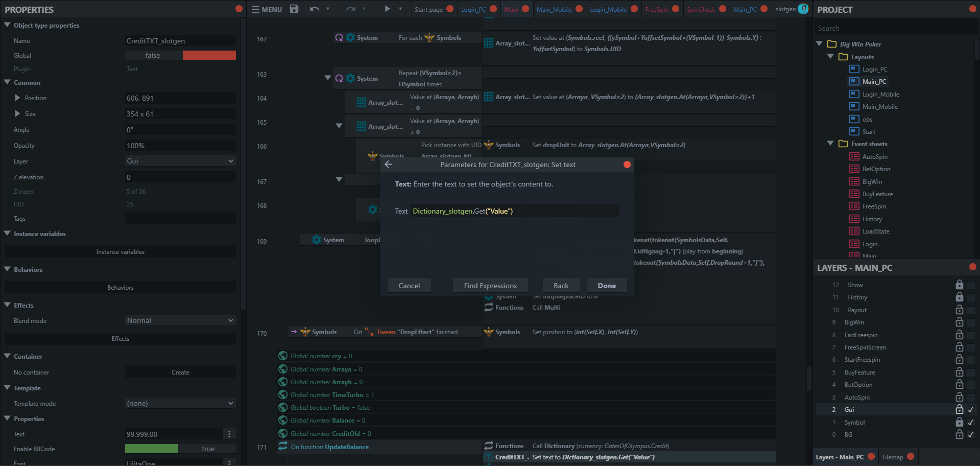Viewport: 980px width, 466px height.
Task: Expand the Position property
Action: pyautogui.click(x=17, y=98)
